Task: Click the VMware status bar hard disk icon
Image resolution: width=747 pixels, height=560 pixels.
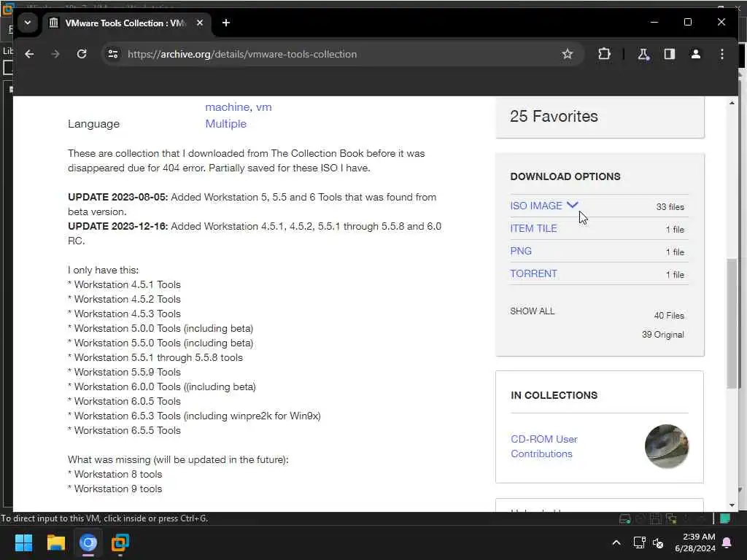Action: pos(625,518)
